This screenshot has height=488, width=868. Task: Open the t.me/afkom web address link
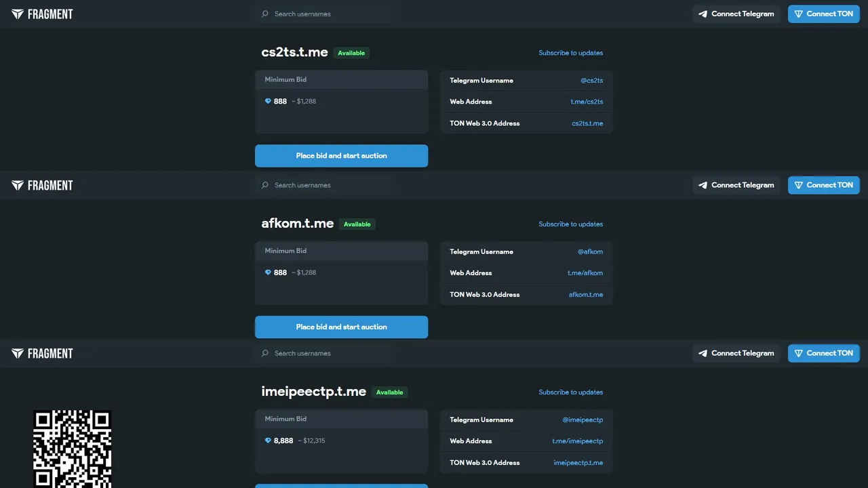click(x=585, y=273)
